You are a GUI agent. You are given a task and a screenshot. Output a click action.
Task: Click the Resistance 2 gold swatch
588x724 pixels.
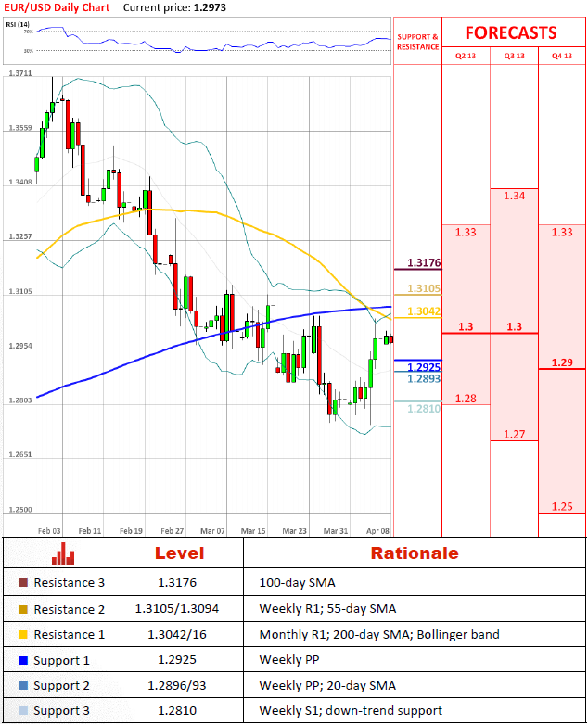click(23, 609)
